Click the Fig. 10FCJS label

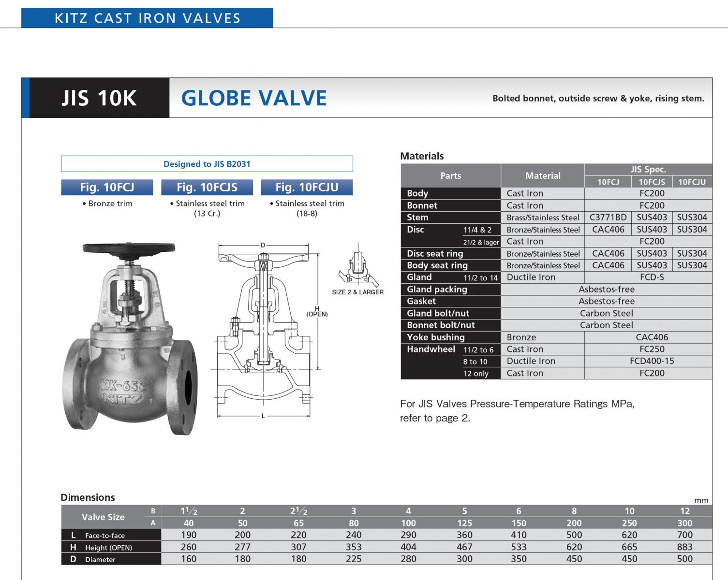click(207, 187)
